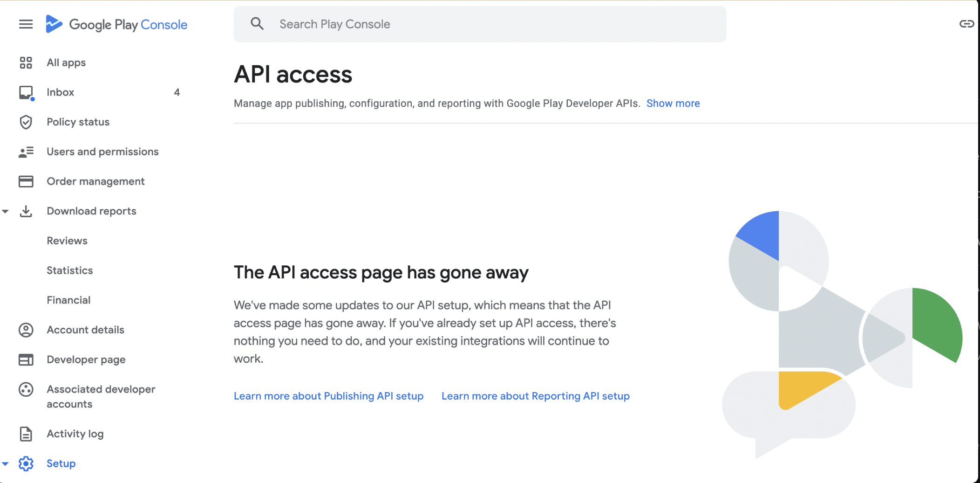Screen dimensions: 980x483
Task: Click the Setup gear icon
Action: click(x=26, y=463)
